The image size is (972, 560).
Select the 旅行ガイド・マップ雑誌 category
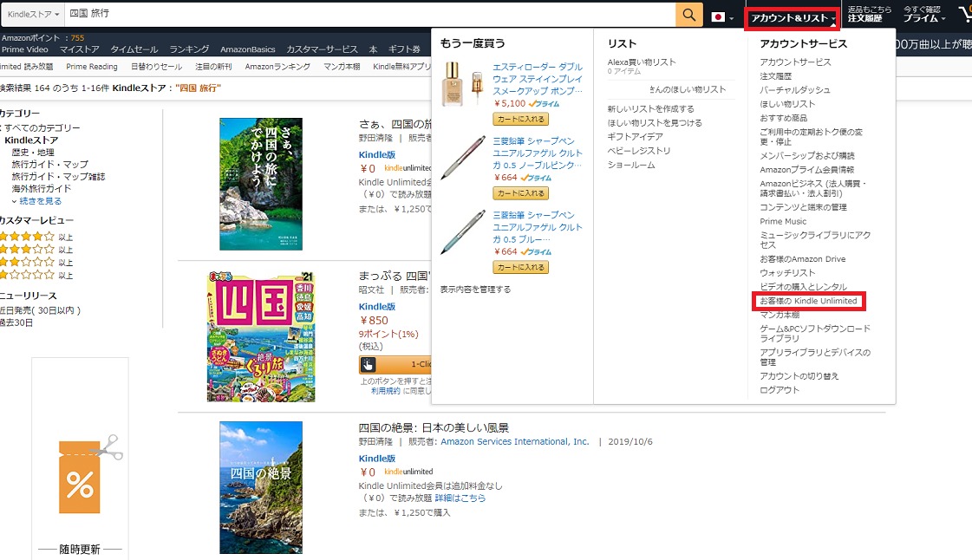coord(58,177)
